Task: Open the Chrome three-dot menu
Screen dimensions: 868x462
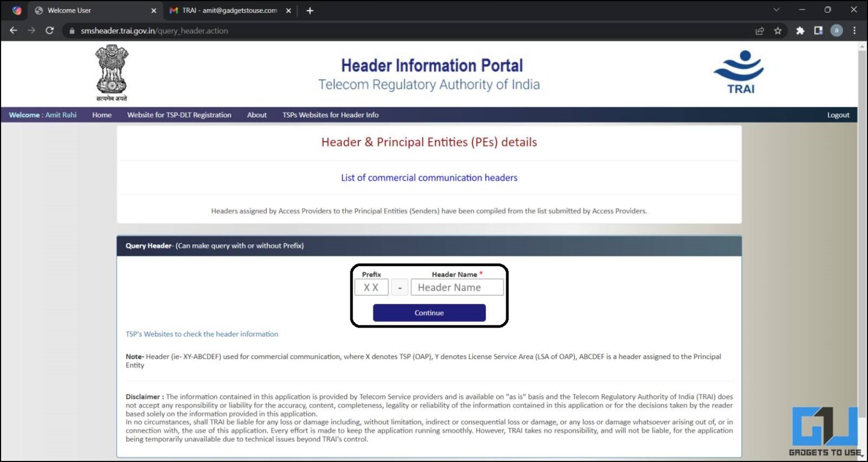Action: click(x=854, y=30)
